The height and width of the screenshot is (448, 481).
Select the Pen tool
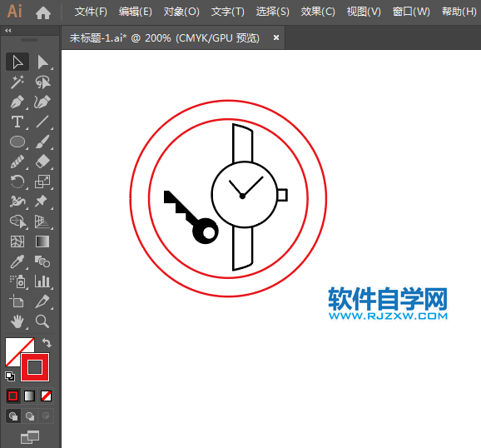click(x=17, y=102)
